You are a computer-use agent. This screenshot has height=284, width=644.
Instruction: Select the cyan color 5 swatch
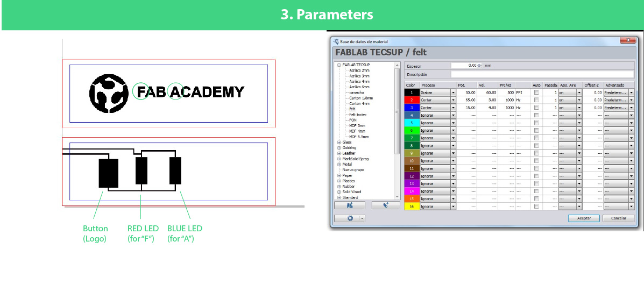coord(412,123)
